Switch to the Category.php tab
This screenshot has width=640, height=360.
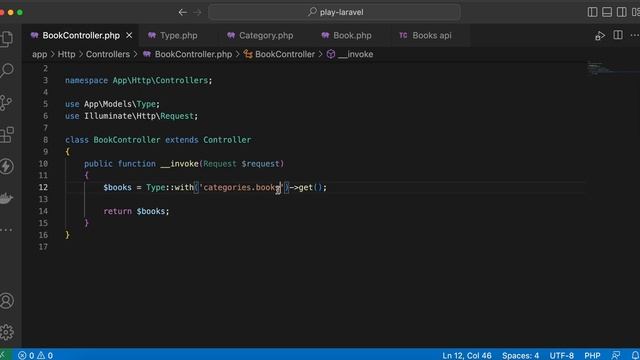click(x=266, y=36)
